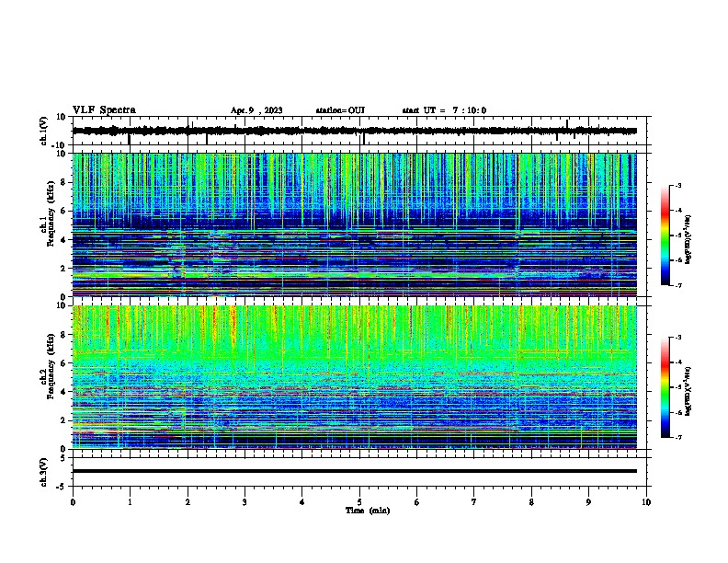This screenshot has width=728, height=563.
Task: Select the ch.1 colorbar "log(PSD)" label
Action: [688, 239]
